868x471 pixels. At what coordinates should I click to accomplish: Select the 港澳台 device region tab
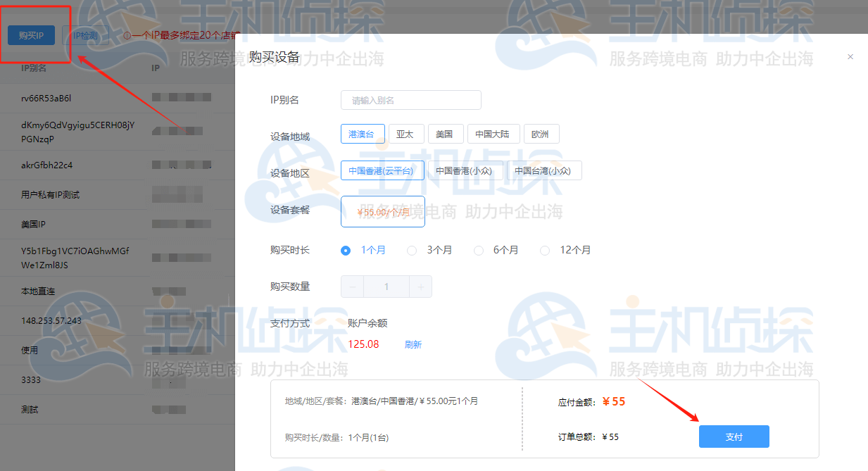(x=363, y=133)
